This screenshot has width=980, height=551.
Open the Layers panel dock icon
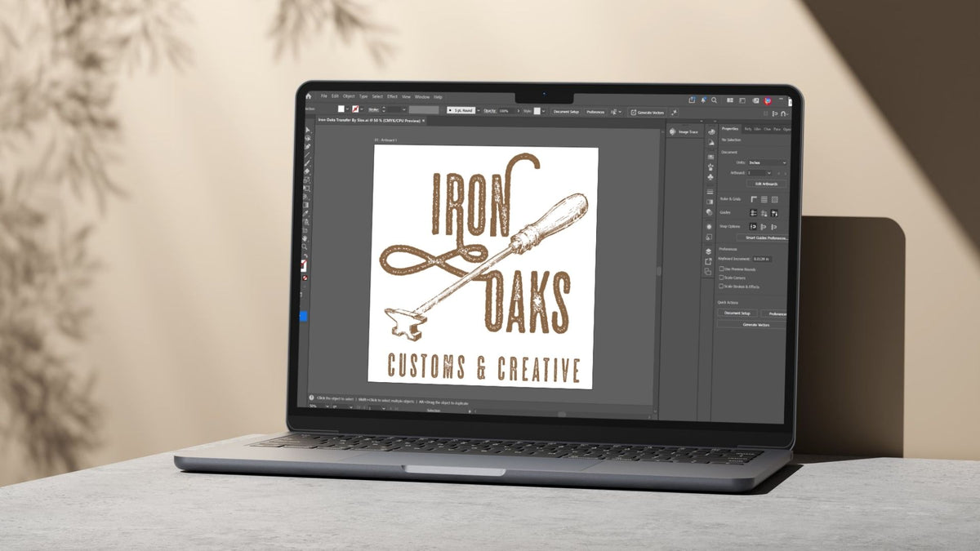tap(708, 251)
